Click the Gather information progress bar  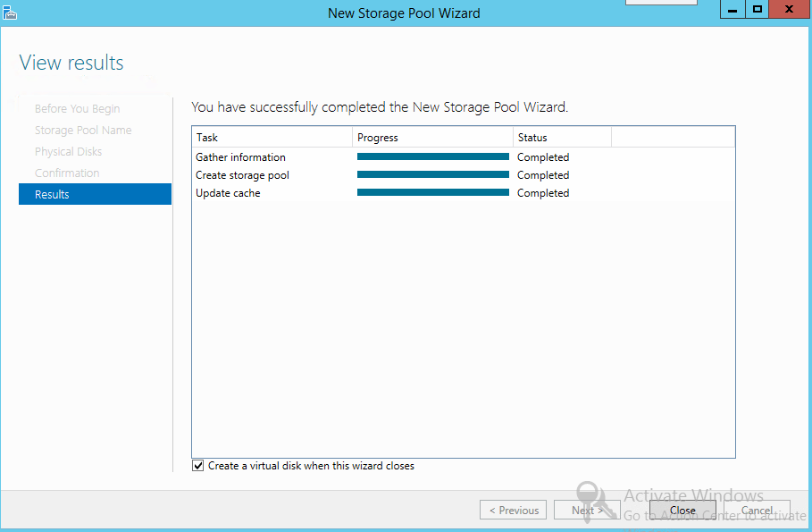pyautogui.click(x=432, y=156)
